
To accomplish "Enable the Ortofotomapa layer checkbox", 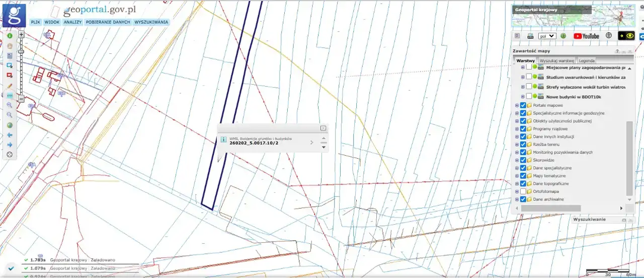I will [523, 192].
